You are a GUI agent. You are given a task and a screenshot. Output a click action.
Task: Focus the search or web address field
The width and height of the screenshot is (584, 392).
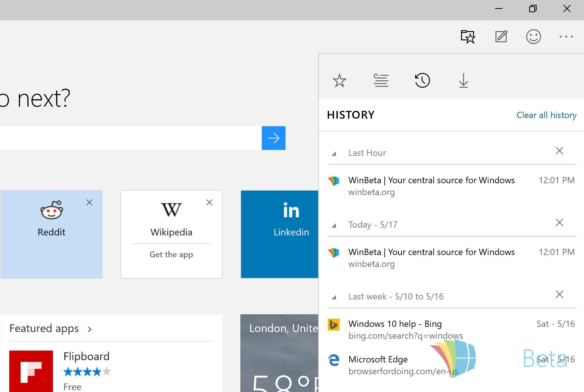click(130, 138)
